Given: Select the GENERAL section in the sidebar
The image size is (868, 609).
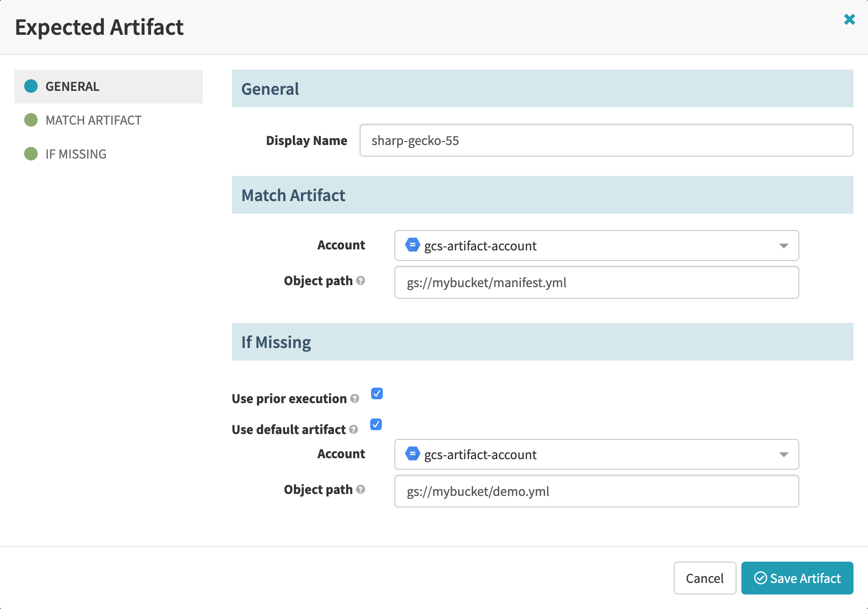Looking at the screenshot, I should 72,87.
